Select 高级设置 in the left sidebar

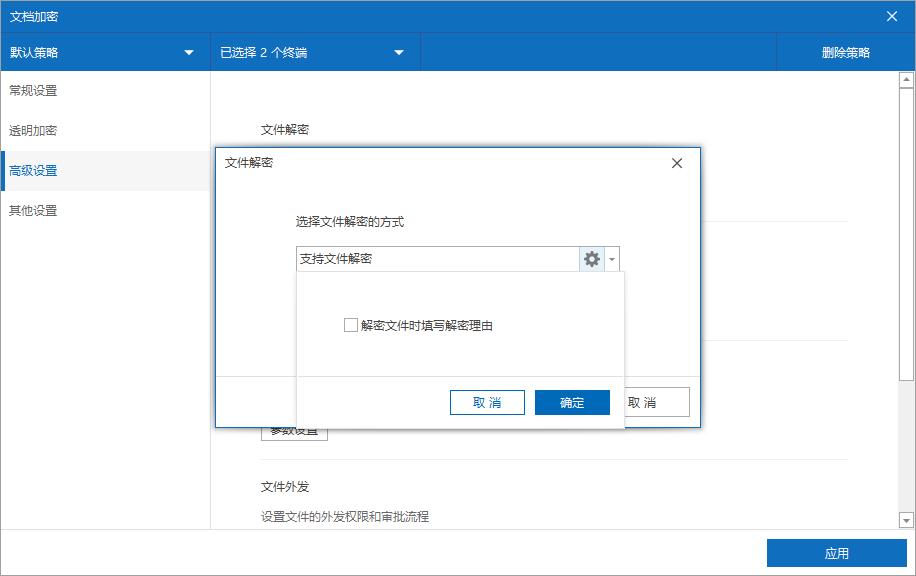point(34,171)
